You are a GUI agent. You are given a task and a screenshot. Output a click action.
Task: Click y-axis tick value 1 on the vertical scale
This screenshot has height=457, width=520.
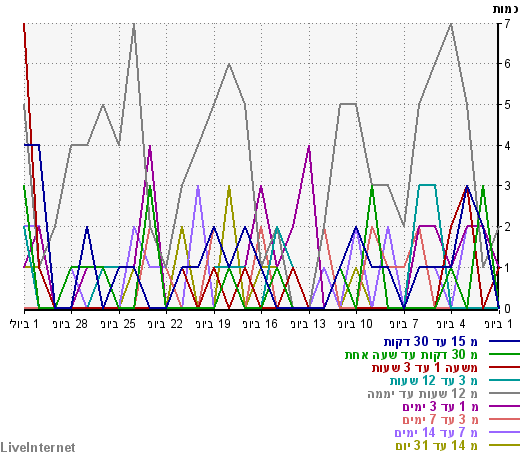coord(507,268)
